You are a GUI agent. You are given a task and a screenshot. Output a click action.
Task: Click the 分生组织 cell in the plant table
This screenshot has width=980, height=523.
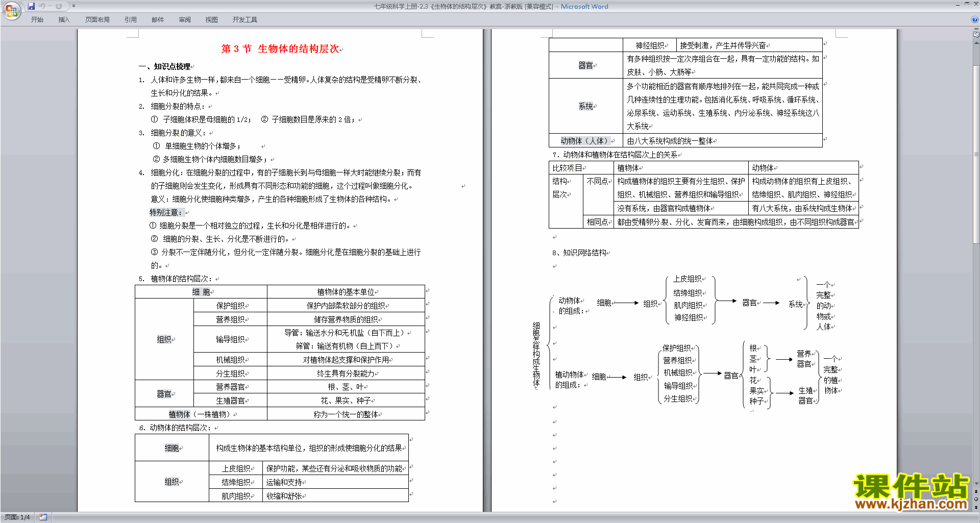[x=230, y=373]
